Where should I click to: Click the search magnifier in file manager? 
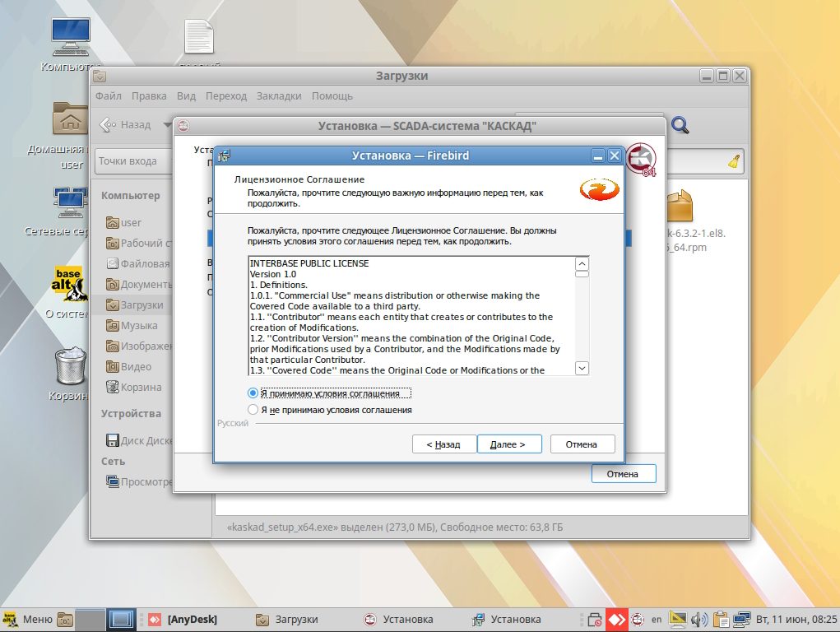pos(680,125)
